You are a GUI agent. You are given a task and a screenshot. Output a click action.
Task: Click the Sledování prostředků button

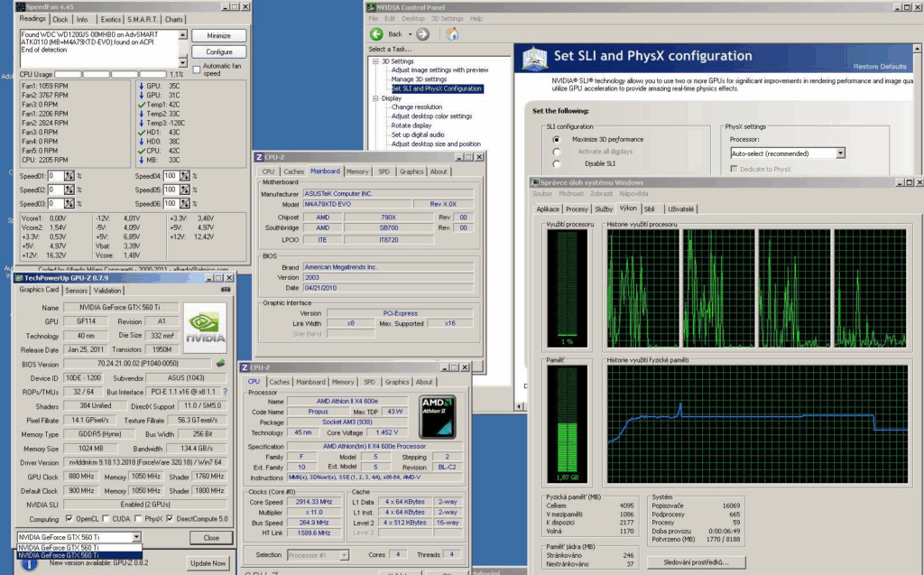[696, 562]
